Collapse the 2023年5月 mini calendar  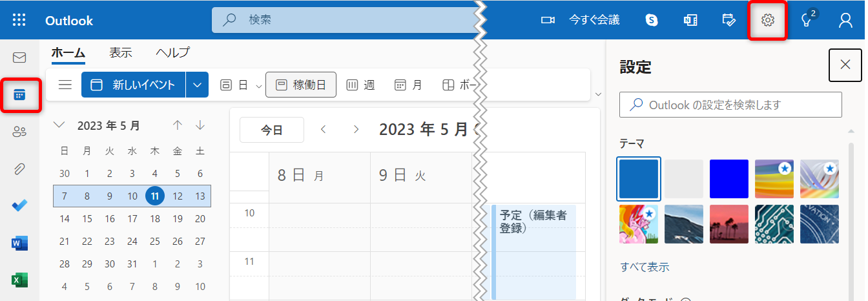pyautogui.click(x=59, y=125)
